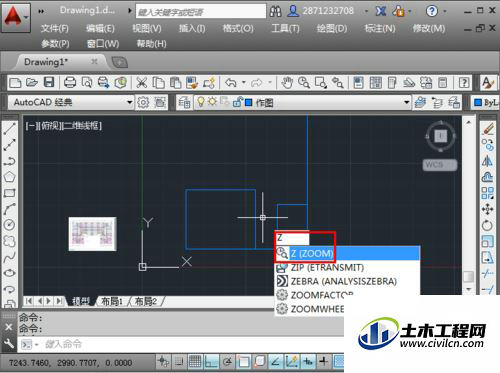The height and width of the screenshot is (373, 500).
Task: Expand the redo history dropdown arrow
Action: pos(270,82)
